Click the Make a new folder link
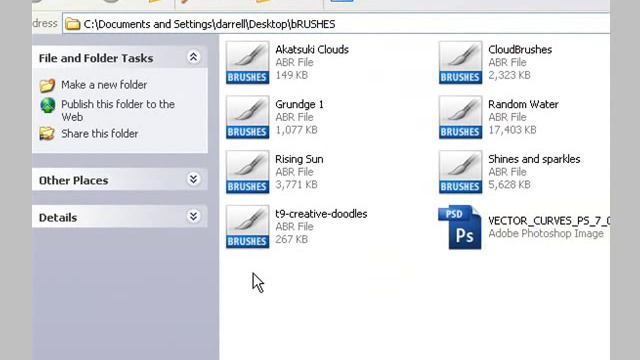Viewport: 640px width, 360px height. [x=104, y=85]
